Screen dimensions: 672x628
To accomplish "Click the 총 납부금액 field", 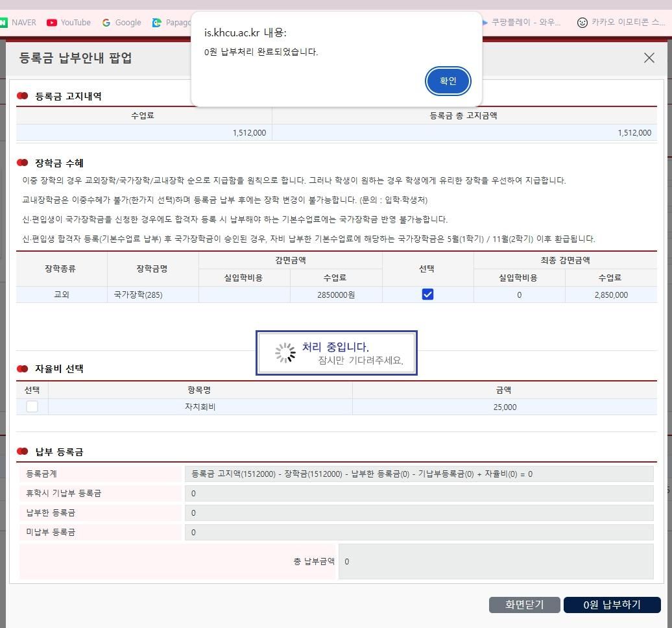I will point(496,561).
